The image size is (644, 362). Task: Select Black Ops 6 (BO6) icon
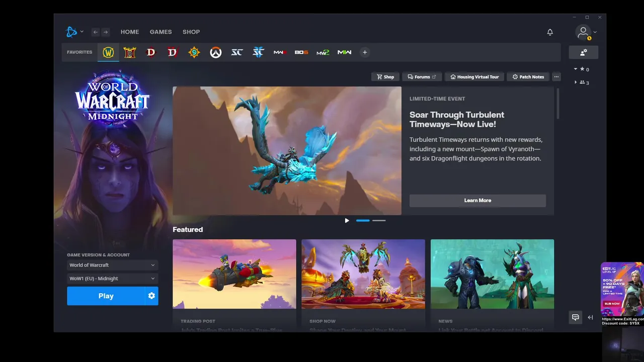(x=301, y=52)
